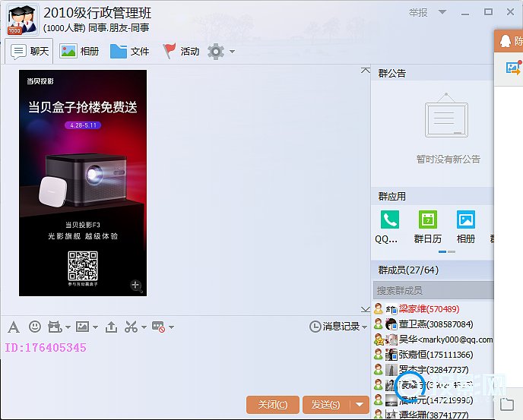Open the 当贝投影 advertisement image

click(83, 183)
